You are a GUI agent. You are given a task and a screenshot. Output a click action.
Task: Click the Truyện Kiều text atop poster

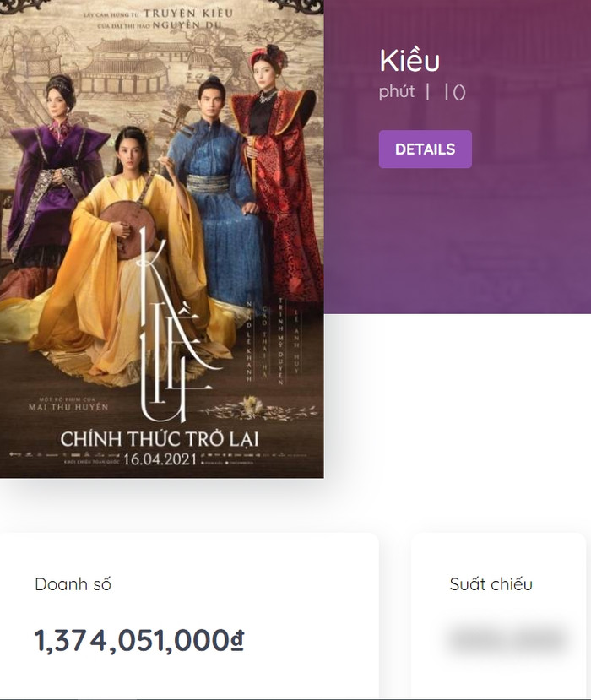pos(179,14)
